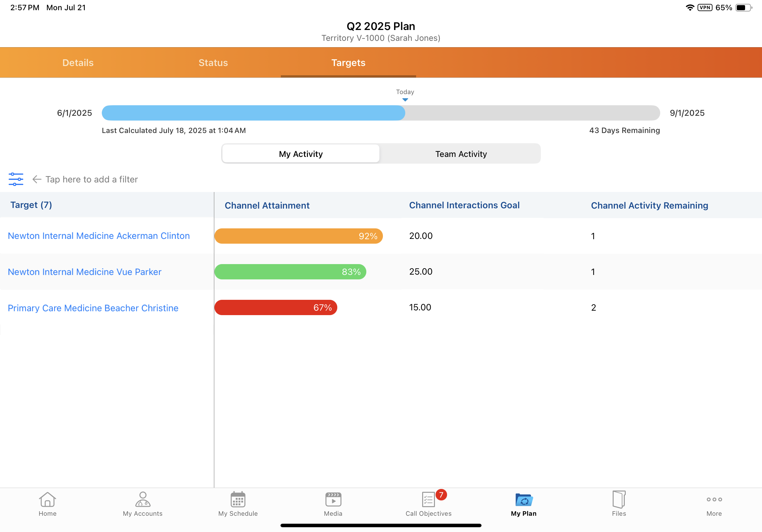Open Newton Internal Medicine Vue Parker
This screenshot has height=532, width=762.
click(84, 272)
